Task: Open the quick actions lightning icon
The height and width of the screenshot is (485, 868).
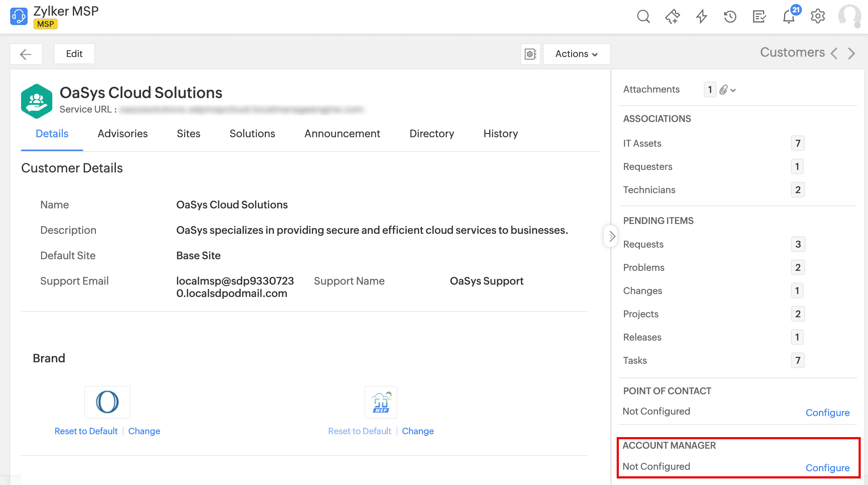Action: point(701,17)
